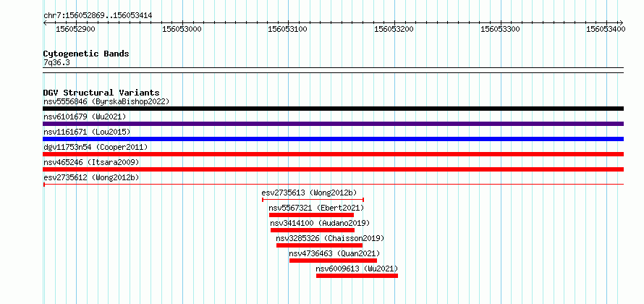Open variant label esv2735613 (Wong2012b)
Screen dimensions: 644x304
tap(309, 193)
